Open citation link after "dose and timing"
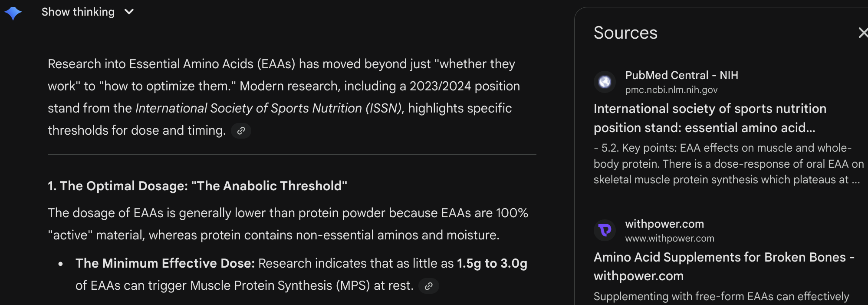 point(241,131)
